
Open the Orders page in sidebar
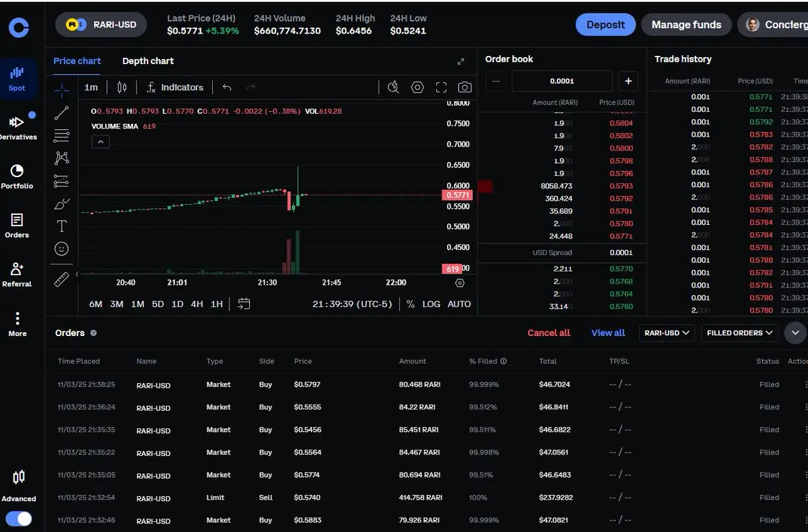tap(18, 226)
